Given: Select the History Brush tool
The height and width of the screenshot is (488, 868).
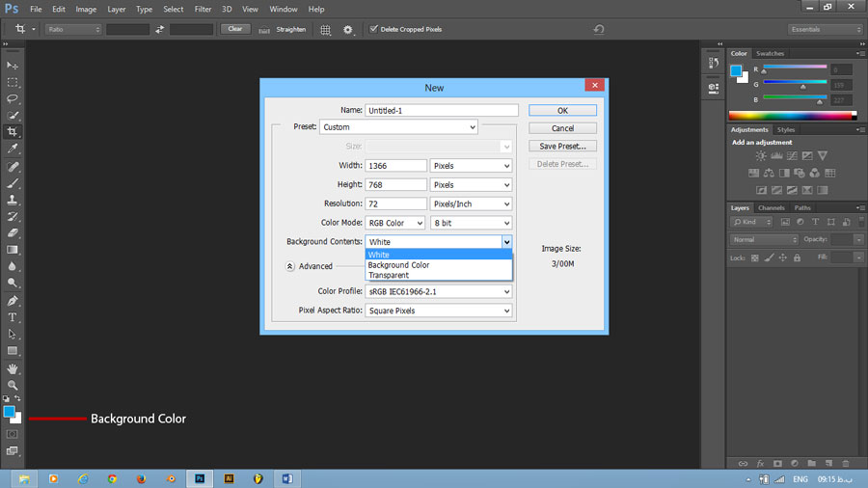Looking at the screenshot, I should [x=13, y=216].
